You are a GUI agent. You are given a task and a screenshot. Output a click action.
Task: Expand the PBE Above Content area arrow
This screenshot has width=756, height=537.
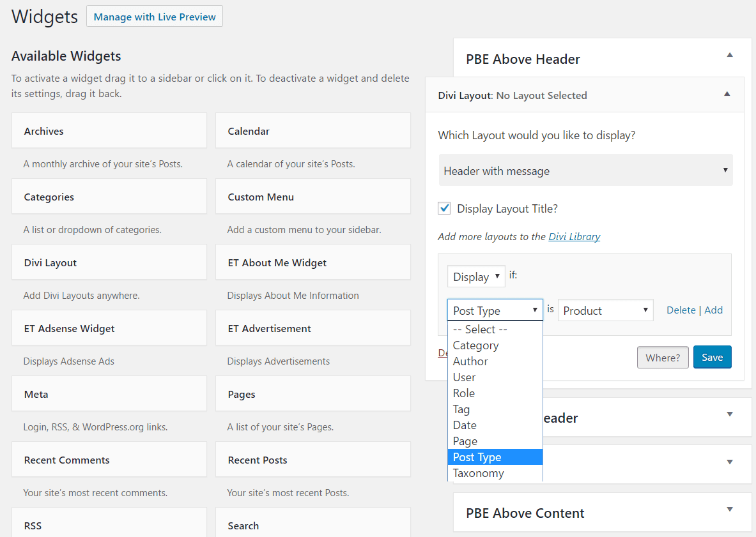pos(730,510)
